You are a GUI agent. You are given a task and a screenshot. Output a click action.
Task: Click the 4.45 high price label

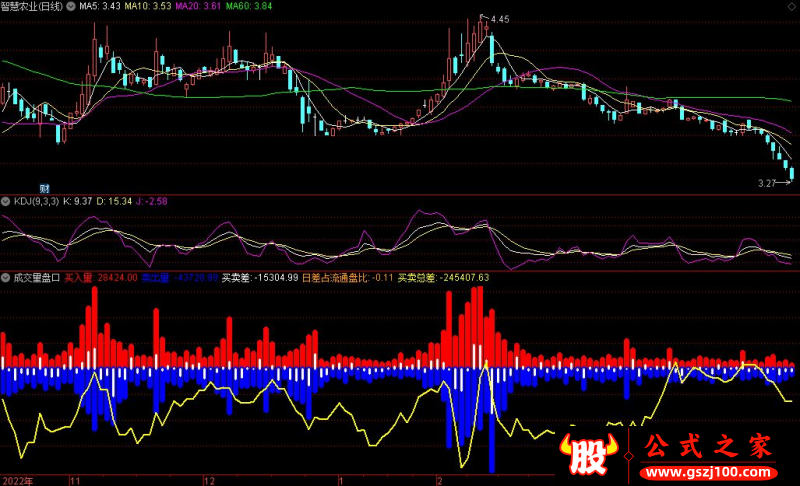click(500, 19)
